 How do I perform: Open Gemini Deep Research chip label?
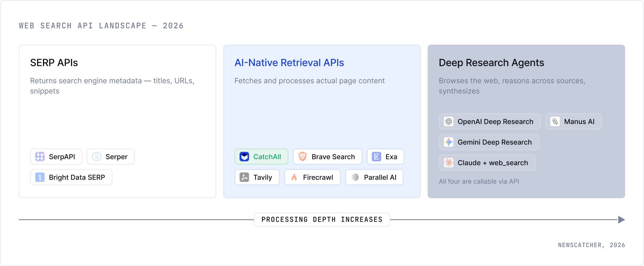pos(495,142)
